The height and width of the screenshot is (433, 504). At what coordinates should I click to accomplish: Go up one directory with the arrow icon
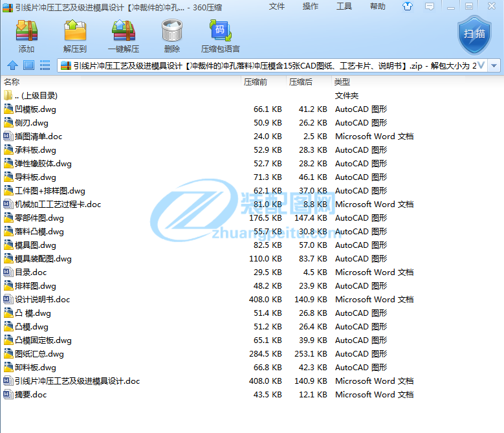click(x=12, y=65)
